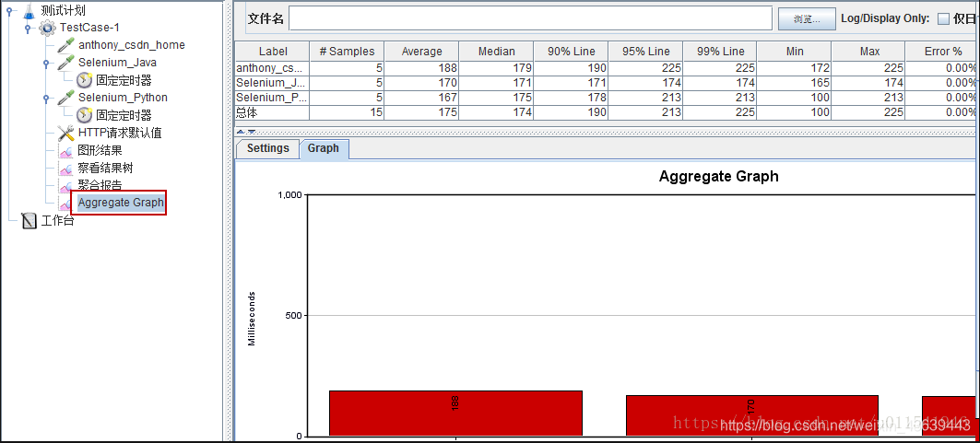This screenshot has height=443, width=980.
Task: Click the red bar labeled 188
Action: pos(455,413)
